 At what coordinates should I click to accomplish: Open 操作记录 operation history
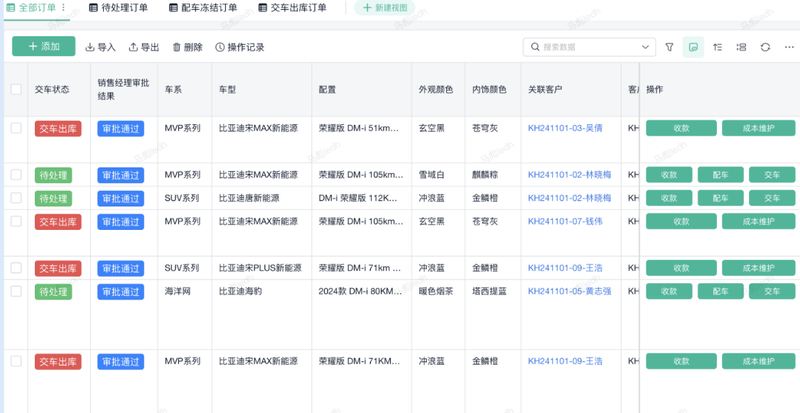[x=239, y=47]
